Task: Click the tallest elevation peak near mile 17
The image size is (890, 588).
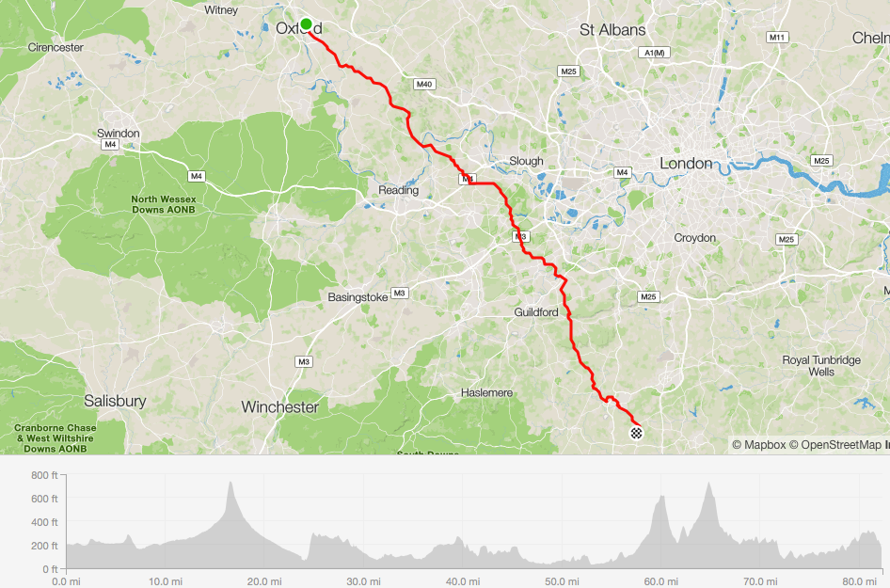Action: [230, 483]
